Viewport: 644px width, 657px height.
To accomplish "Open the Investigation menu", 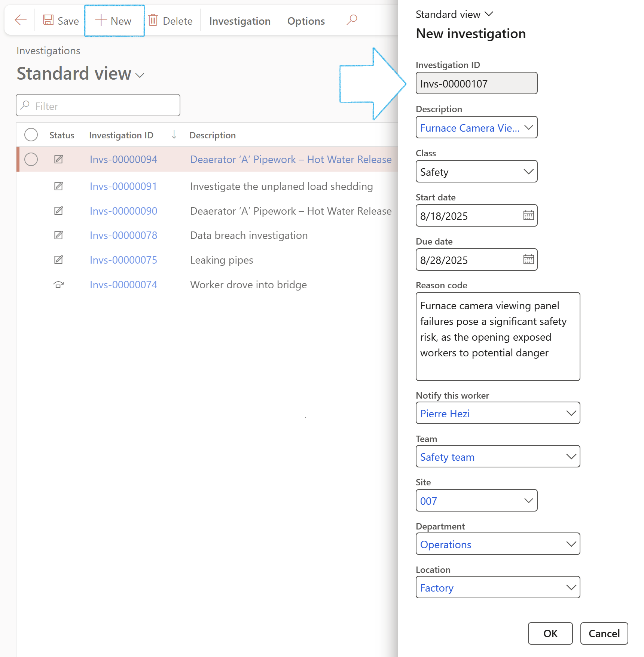I will pos(240,21).
